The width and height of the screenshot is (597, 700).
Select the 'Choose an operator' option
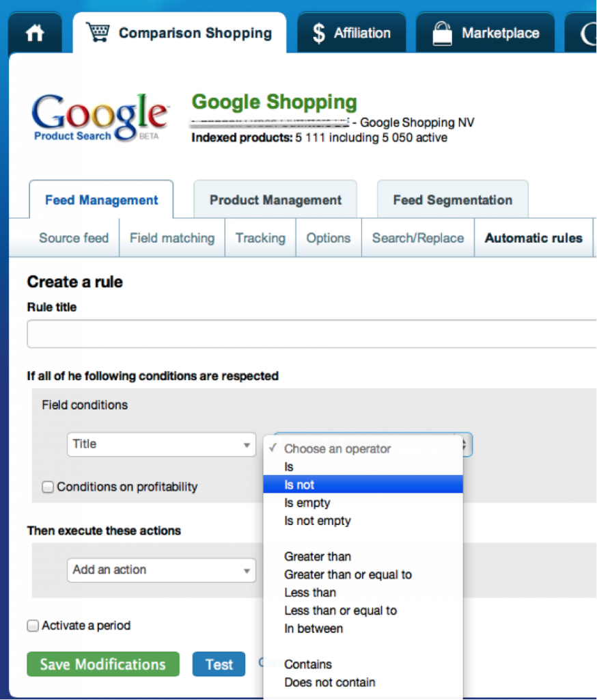coord(363,448)
